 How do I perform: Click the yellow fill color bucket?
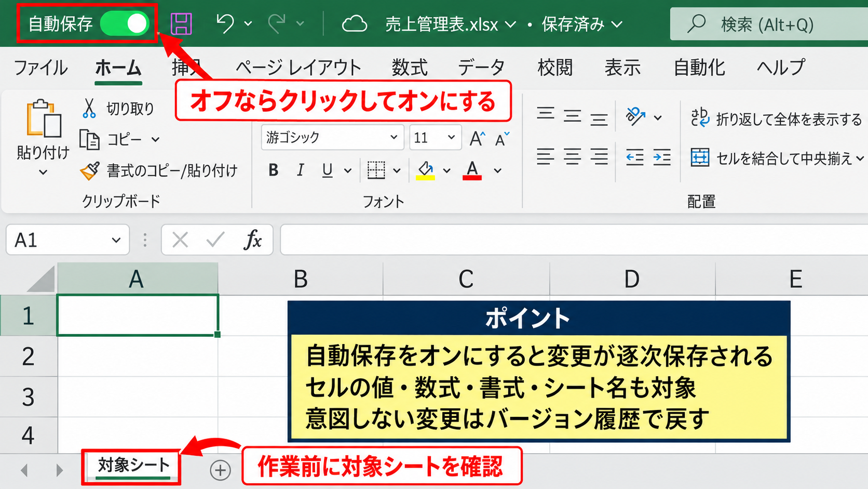[425, 170]
